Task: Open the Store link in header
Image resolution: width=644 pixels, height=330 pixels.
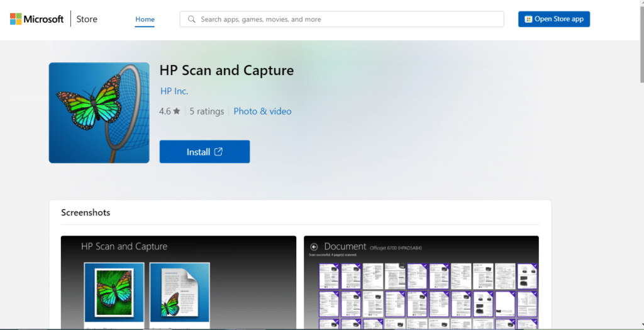Action: 87,19
